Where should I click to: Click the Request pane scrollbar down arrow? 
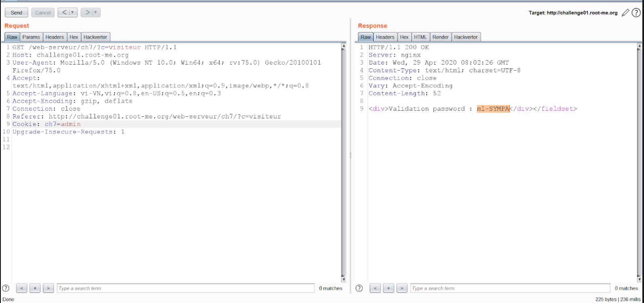(344, 279)
